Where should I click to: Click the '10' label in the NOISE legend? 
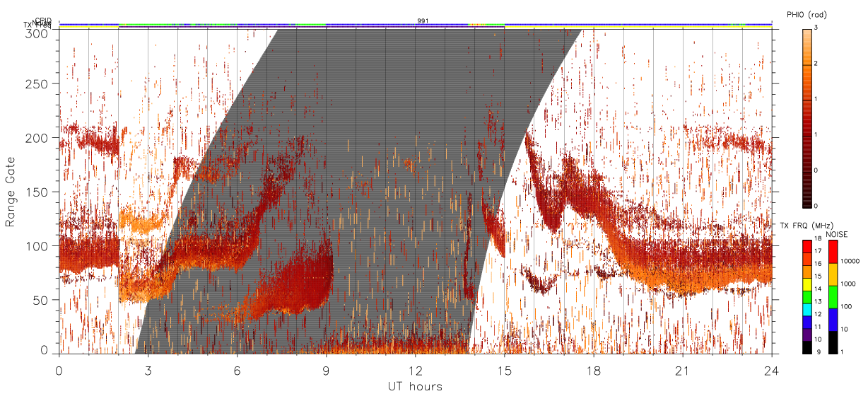[x=845, y=329]
